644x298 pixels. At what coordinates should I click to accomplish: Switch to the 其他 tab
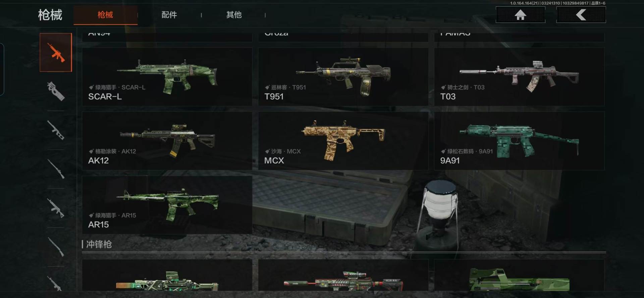point(234,15)
